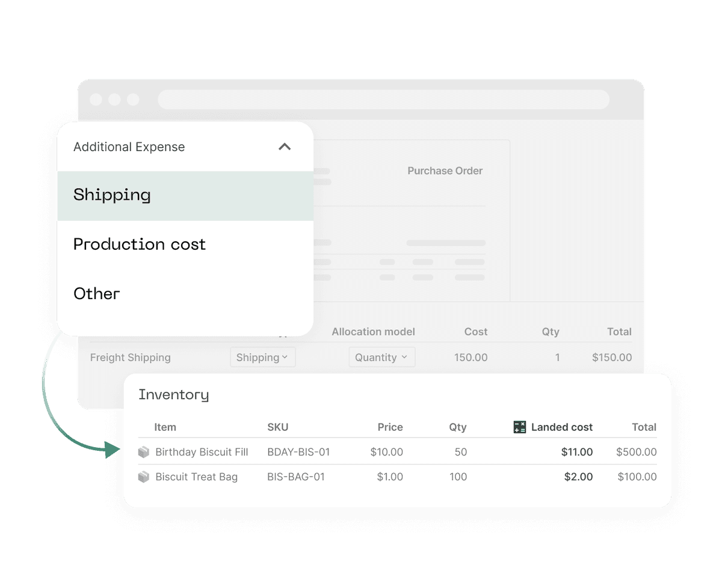Click the $11.00 landed cost value
Screen dimensions: 722x588
point(576,452)
